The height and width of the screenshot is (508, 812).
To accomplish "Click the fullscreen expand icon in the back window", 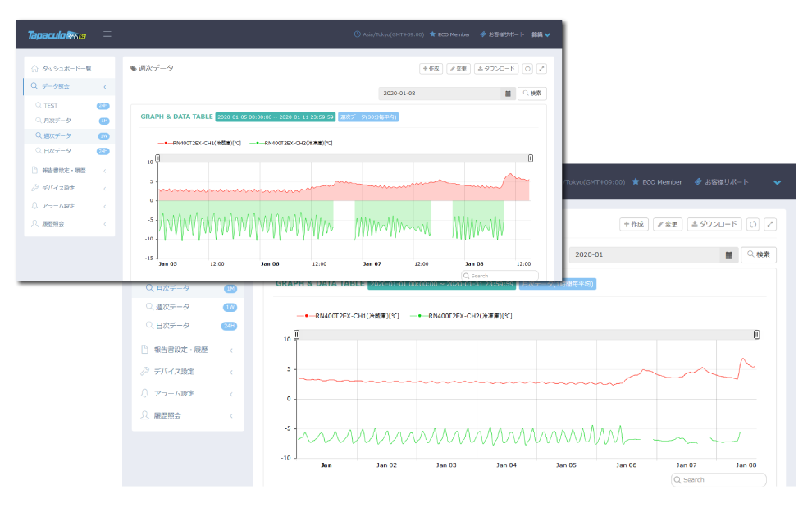I will pos(770,224).
